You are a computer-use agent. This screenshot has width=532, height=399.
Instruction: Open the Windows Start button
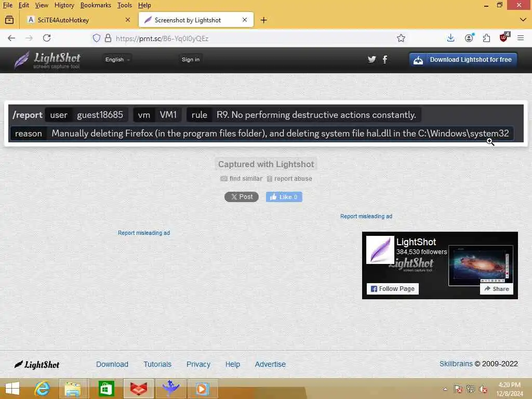[12, 389]
